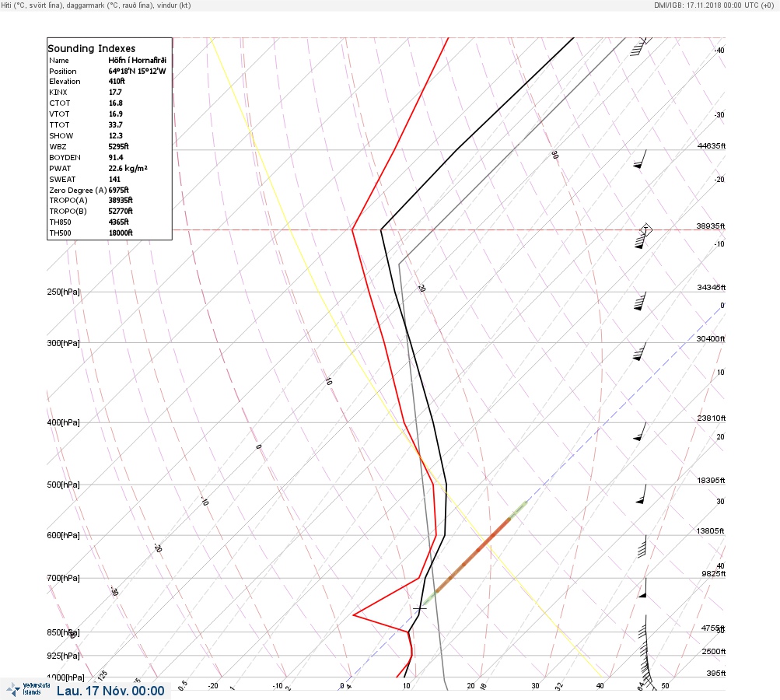
Task: Click the TH850 value 4365ft
Action: (x=119, y=222)
